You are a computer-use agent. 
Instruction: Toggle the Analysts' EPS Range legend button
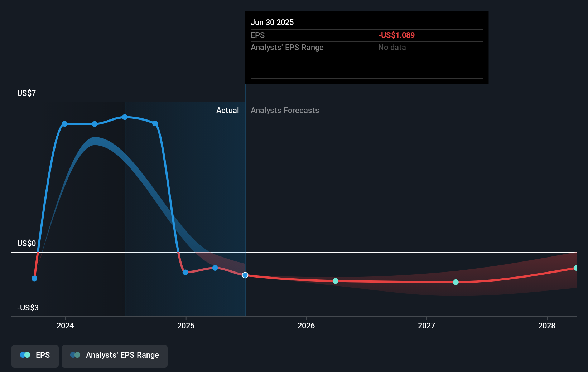(115, 356)
